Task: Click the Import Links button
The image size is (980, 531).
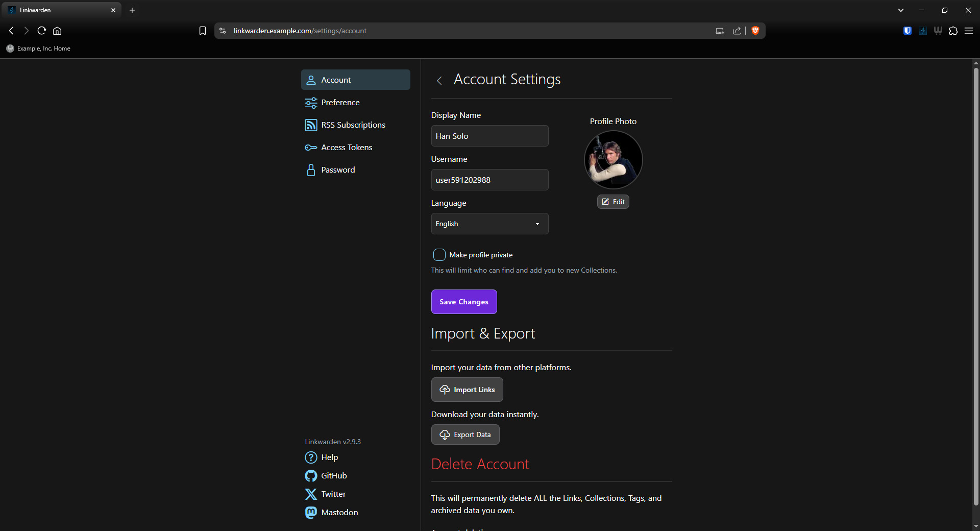Action: point(467,390)
